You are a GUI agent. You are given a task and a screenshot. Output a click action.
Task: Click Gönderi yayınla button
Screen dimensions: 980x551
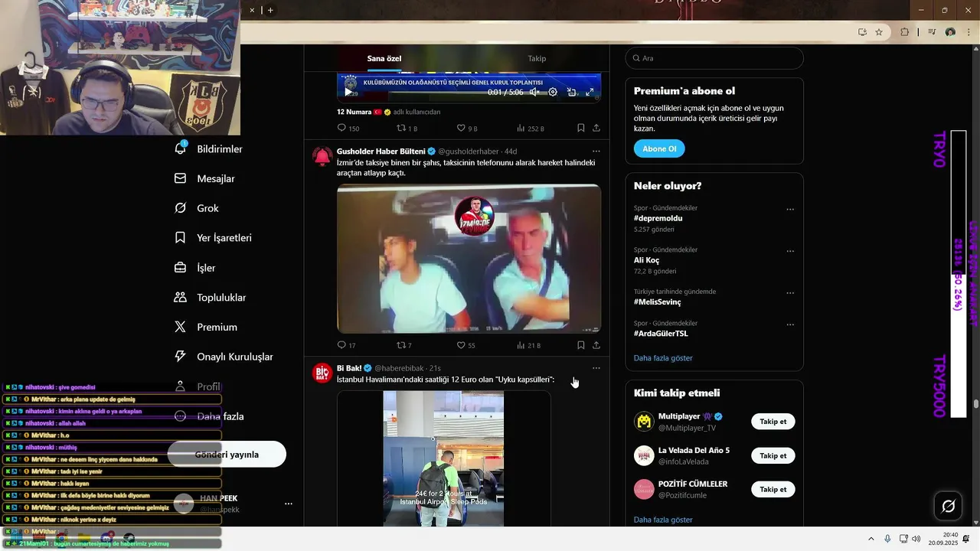(227, 455)
